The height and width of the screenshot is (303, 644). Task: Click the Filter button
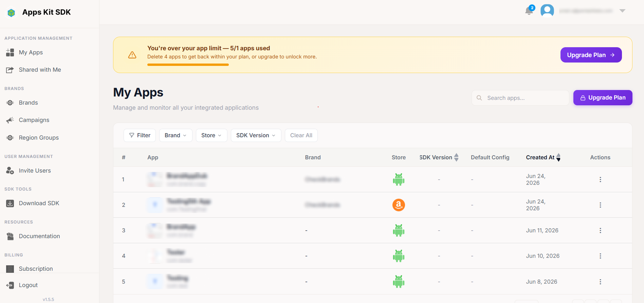pyautogui.click(x=140, y=135)
